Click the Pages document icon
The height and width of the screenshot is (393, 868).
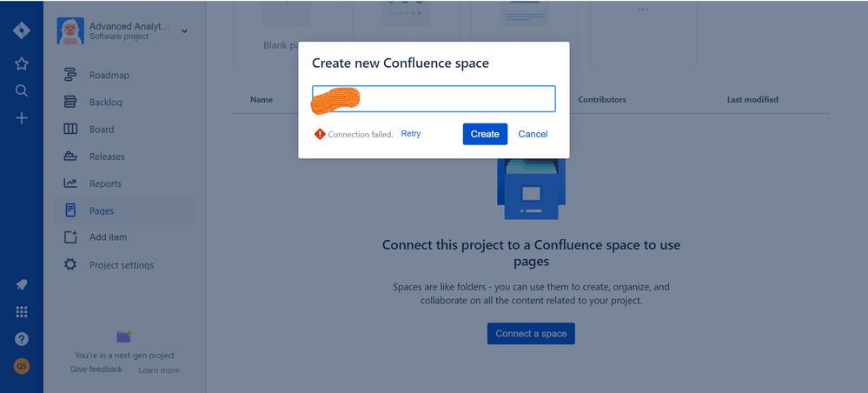tap(70, 210)
